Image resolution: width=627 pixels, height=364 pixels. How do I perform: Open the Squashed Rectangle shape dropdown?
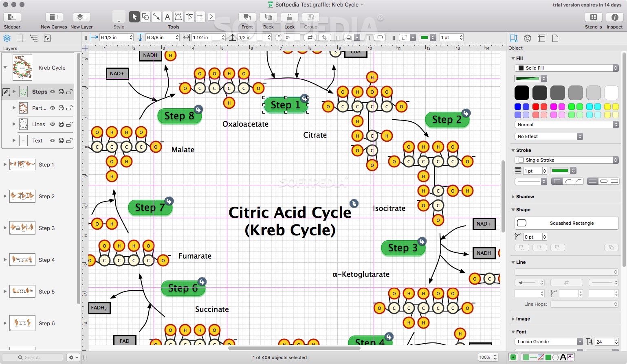pyautogui.click(x=566, y=223)
